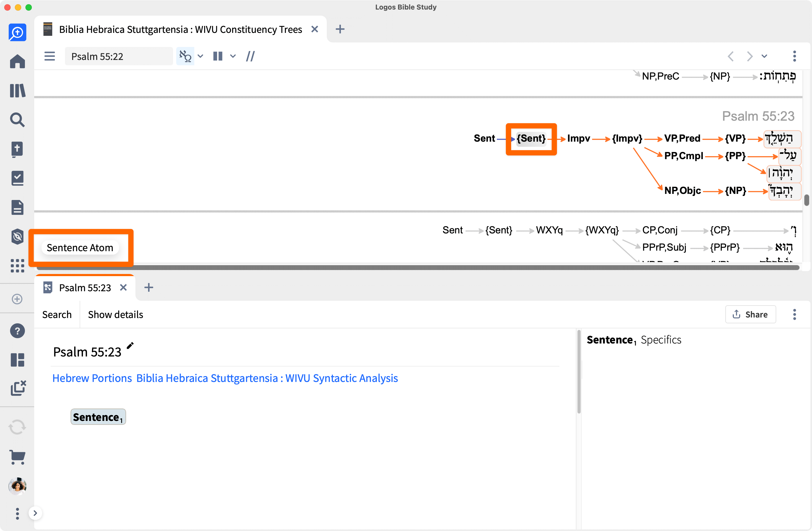Image resolution: width=812 pixels, height=531 pixels.
Task: Open the checklist reading plan icon
Action: click(17, 178)
